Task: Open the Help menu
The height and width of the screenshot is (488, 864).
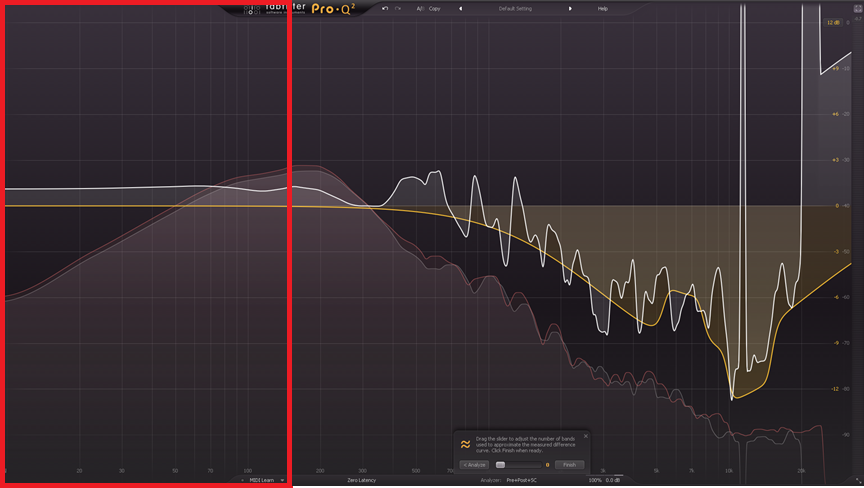Action: click(603, 8)
